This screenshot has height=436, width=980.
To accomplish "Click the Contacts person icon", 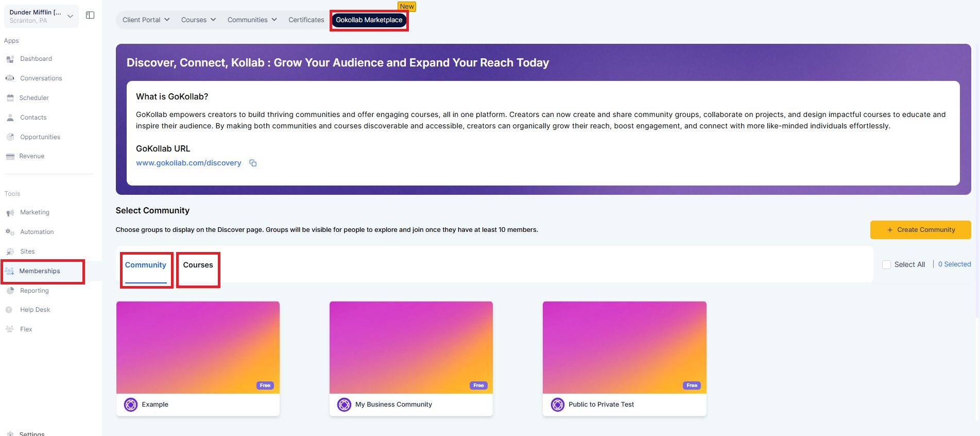I will [x=10, y=118].
